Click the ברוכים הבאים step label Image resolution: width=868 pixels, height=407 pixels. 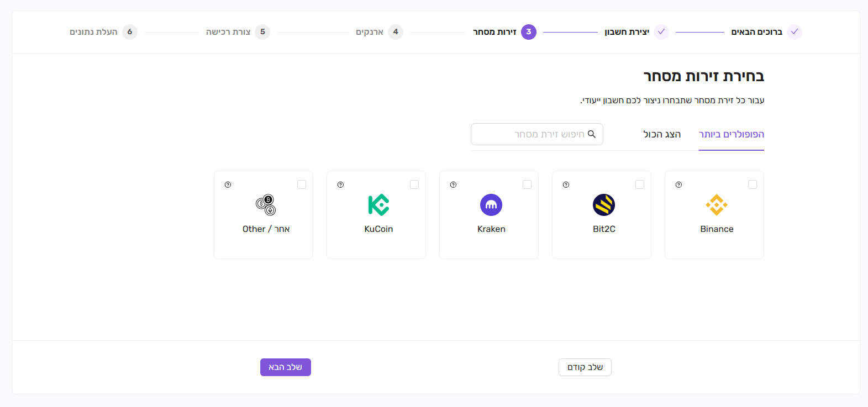[x=757, y=32]
